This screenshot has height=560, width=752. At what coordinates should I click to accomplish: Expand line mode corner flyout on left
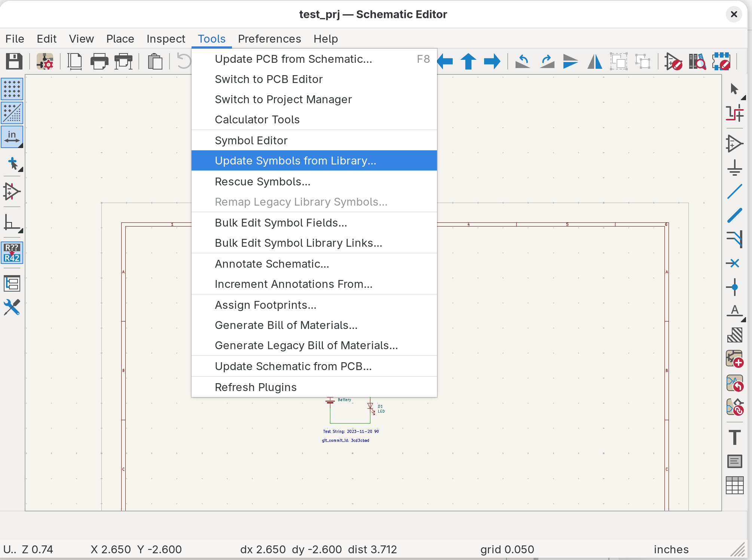click(x=21, y=231)
